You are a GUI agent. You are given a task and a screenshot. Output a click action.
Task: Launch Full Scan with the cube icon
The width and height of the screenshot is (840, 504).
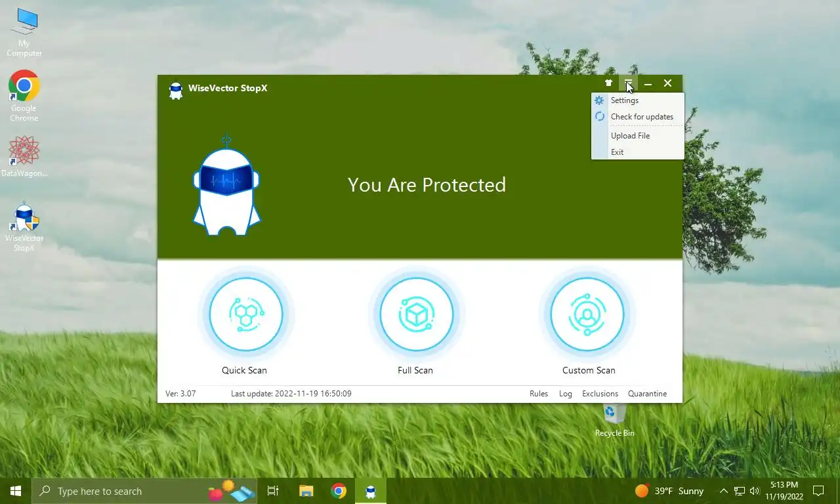(417, 314)
